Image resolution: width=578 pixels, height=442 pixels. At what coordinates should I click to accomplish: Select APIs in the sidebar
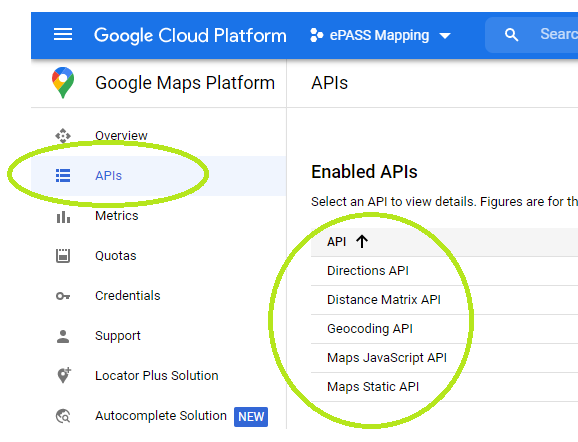(159, 176)
